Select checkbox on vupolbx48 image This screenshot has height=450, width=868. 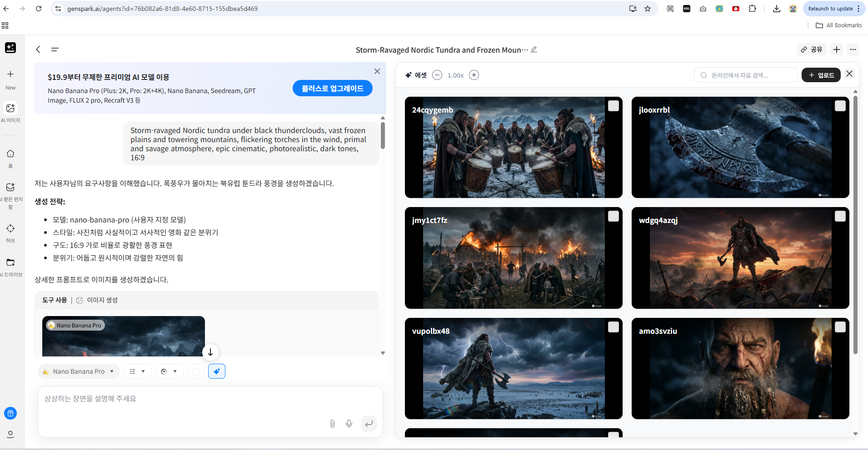point(614,327)
